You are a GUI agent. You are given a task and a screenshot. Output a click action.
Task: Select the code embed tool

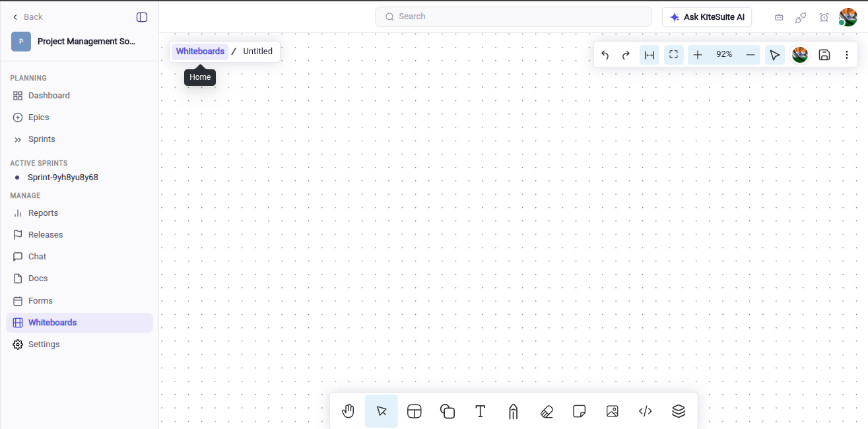pyautogui.click(x=646, y=411)
